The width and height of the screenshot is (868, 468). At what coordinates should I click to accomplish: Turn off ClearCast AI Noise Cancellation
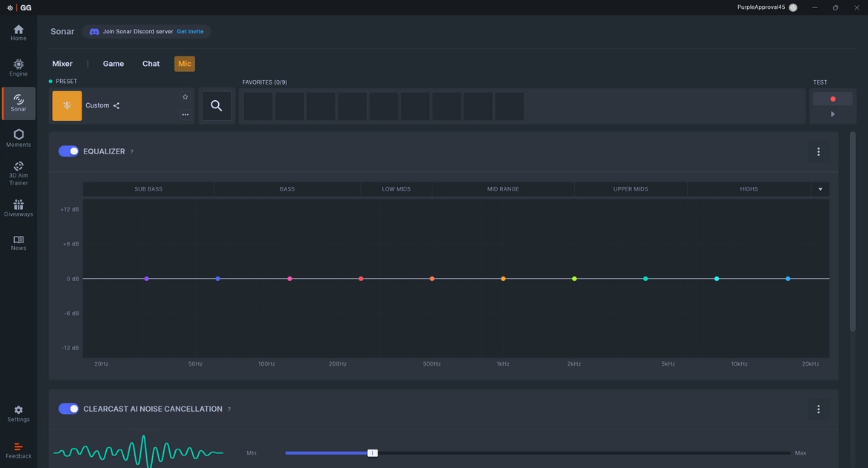(69, 409)
